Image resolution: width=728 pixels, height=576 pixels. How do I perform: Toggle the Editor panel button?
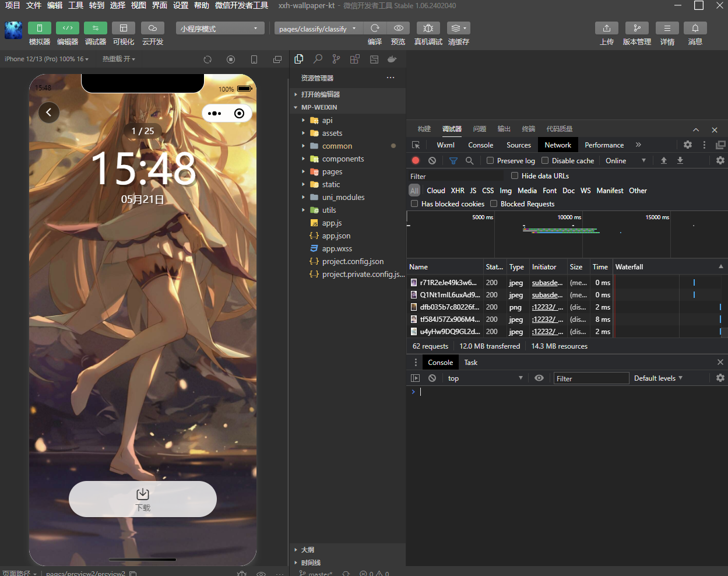(x=68, y=28)
